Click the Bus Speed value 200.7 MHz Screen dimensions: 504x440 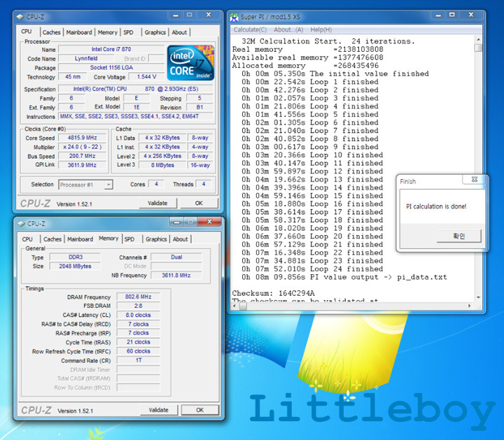click(83, 156)
